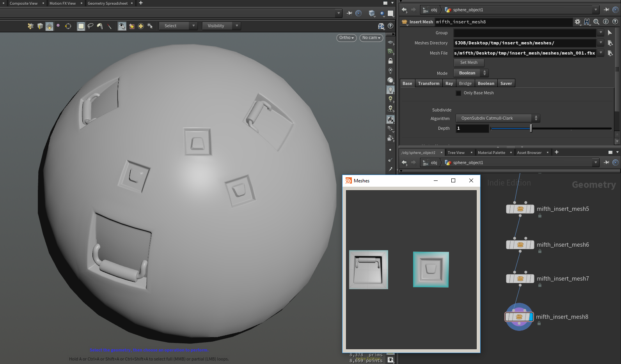Open the Select dropdown in viewport toolbar
Screen dimensions: 621x364
pos(178,26)
